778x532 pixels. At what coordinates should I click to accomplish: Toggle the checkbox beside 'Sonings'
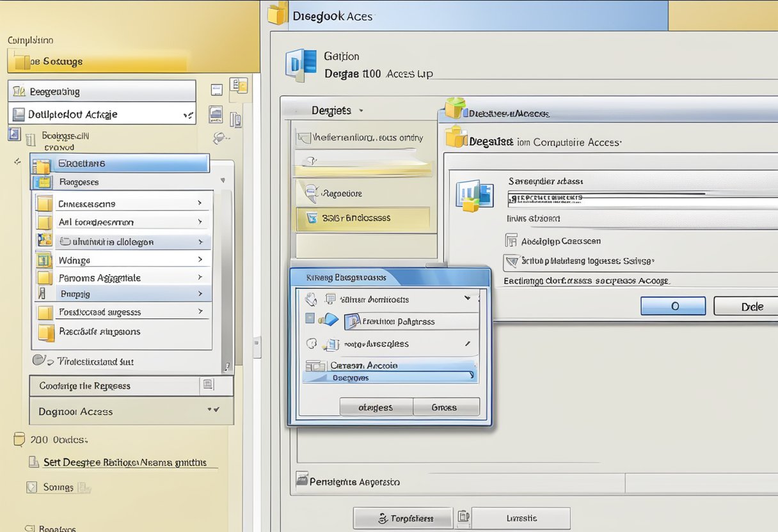(32, 487)
